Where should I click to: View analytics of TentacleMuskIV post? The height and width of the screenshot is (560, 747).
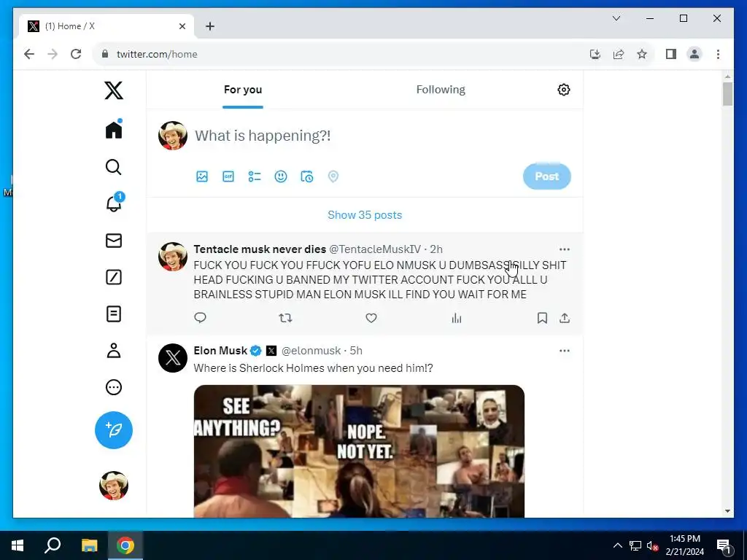coord(457,318)
